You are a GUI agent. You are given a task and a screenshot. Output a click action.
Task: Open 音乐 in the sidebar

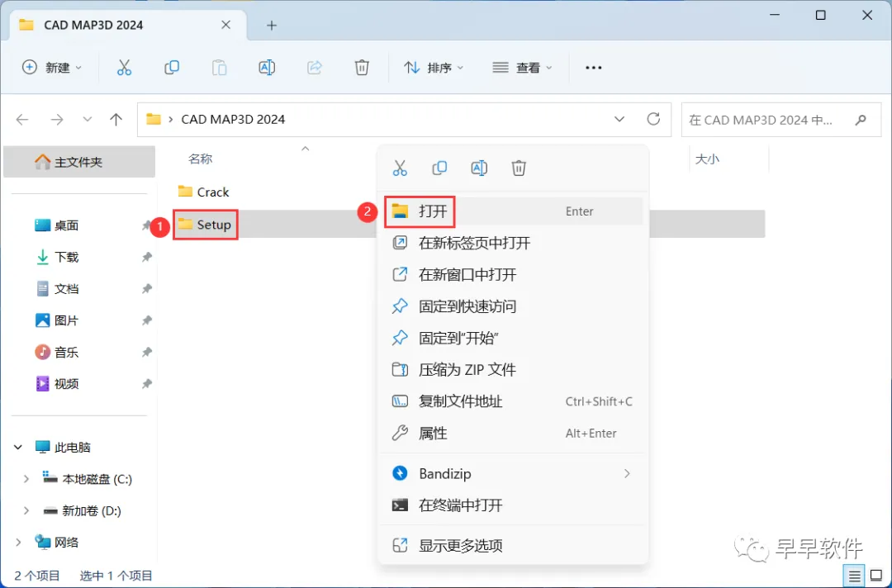point(66,353)
